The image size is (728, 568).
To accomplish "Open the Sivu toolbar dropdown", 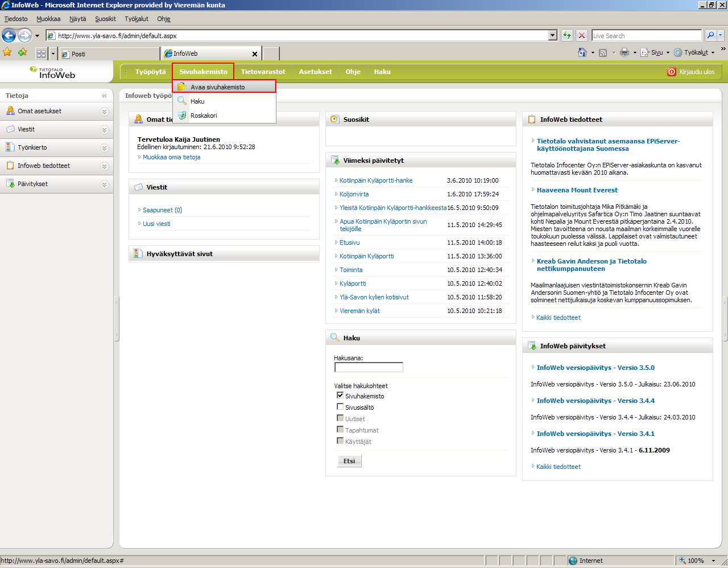I will (656, 52).
